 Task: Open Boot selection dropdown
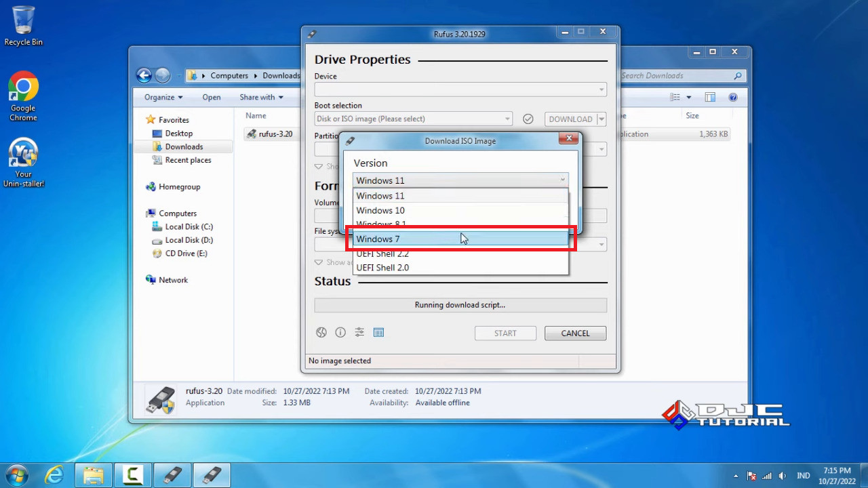tap(413, 119)
